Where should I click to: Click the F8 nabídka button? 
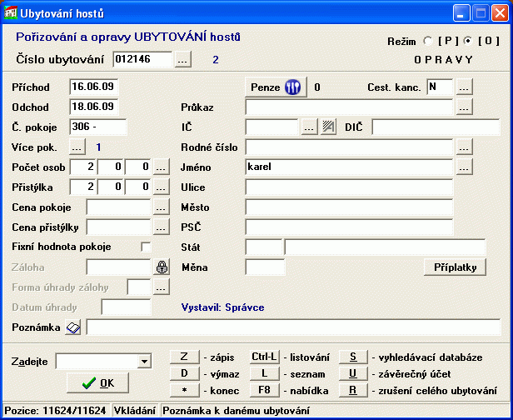(265, 390)
